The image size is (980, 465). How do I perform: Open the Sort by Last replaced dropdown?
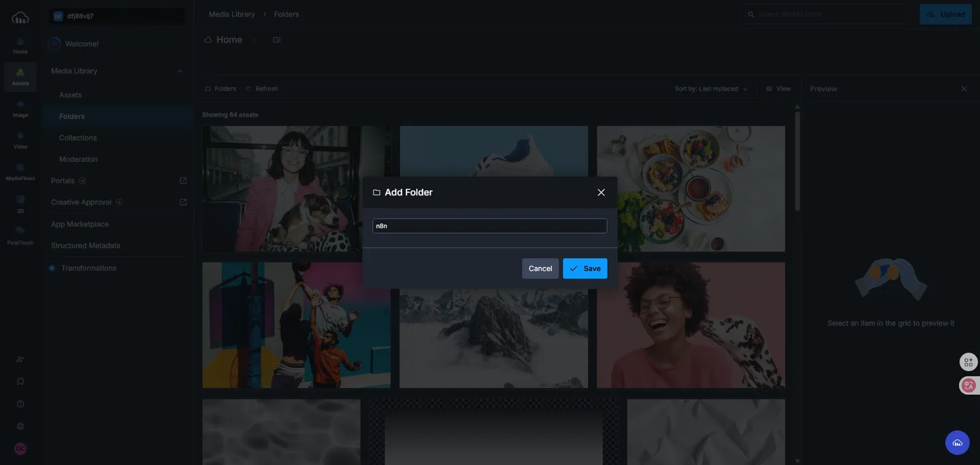[x=711, y=89]
